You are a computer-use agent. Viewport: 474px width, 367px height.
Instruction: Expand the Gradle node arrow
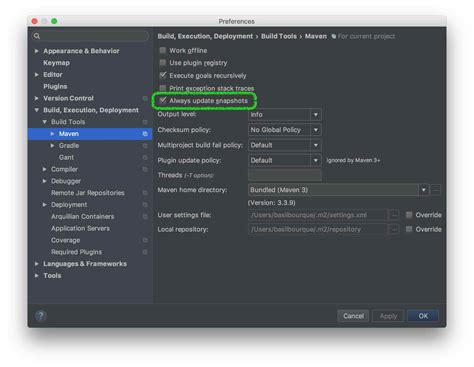coord(53,146)
